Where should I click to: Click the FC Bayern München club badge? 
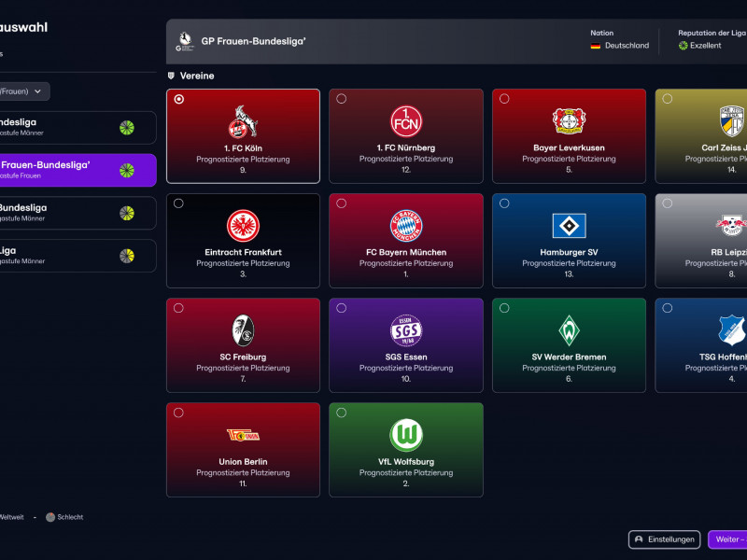point(406,228)
